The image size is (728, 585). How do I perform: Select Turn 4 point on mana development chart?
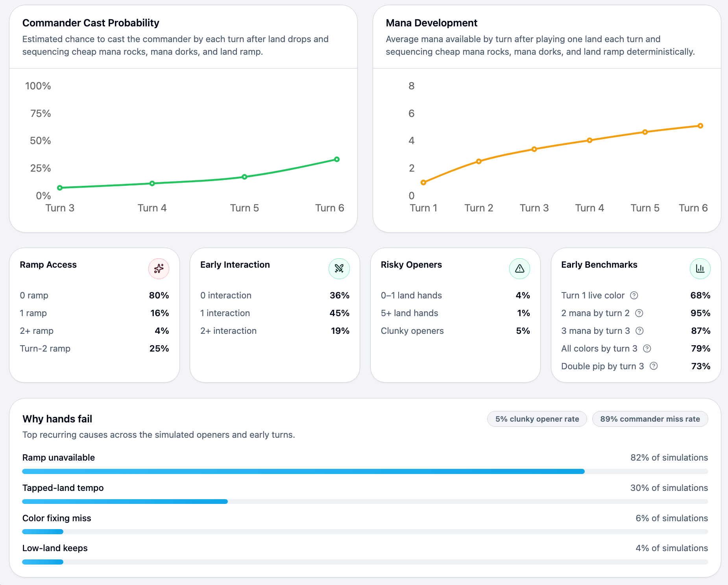point(589,140)
